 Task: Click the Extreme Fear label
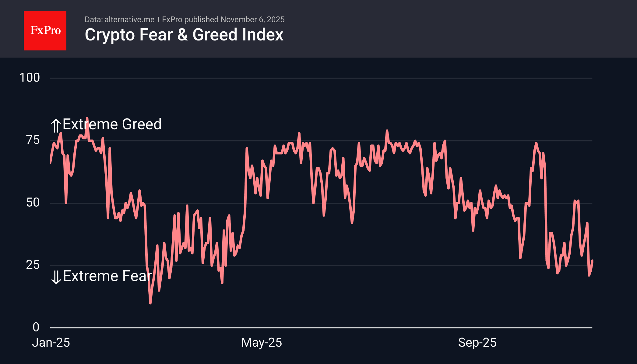pos(107,276)
